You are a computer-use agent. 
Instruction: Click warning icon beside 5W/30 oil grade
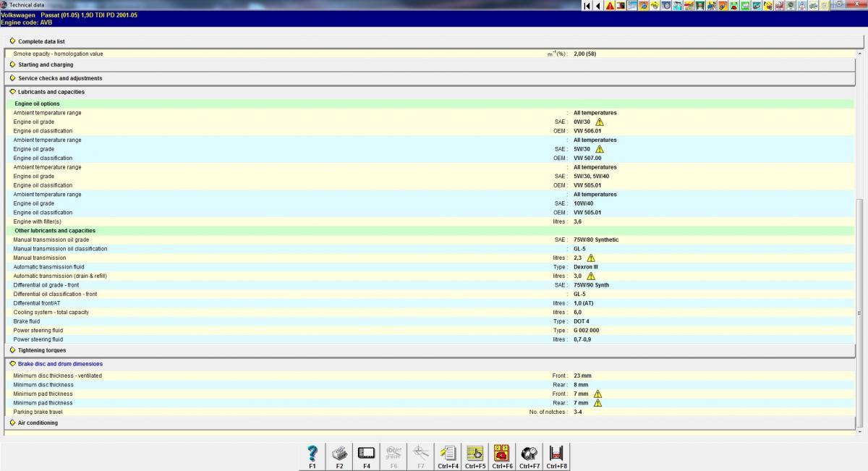coord(599,149)
